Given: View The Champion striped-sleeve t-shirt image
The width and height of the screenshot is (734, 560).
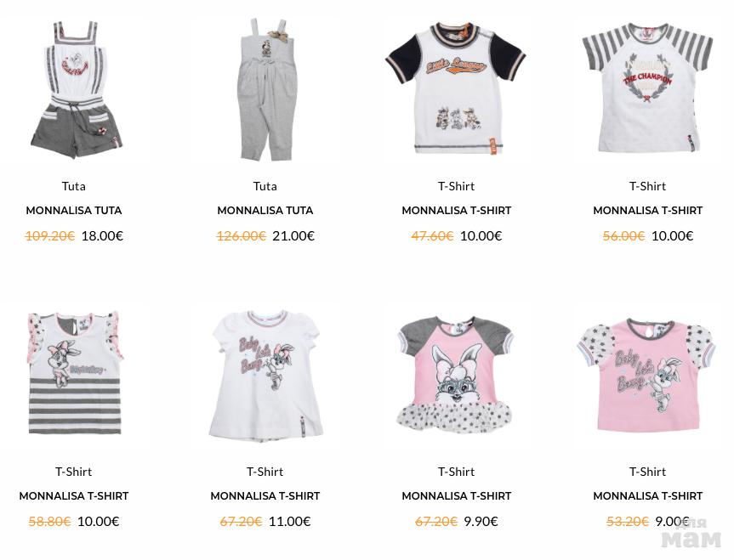Looking at the screenshot, I should click(648, 88).
